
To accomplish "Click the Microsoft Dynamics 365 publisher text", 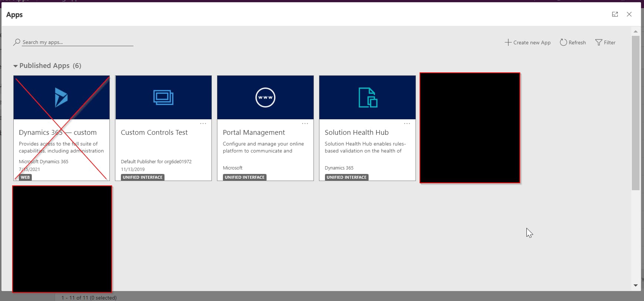I will pos(44,161).
